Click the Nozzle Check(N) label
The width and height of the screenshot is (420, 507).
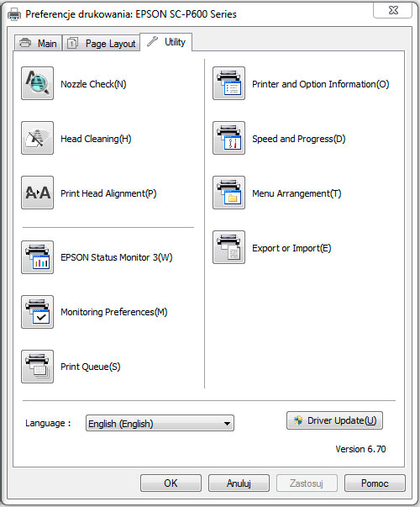click(93, 84)
